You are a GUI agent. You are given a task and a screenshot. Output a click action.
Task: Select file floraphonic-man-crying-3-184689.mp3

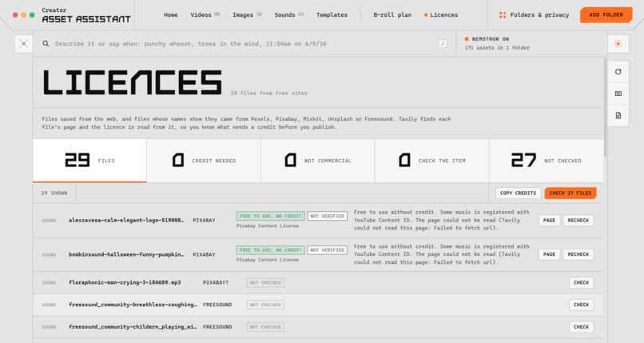[x=125, y=282]
